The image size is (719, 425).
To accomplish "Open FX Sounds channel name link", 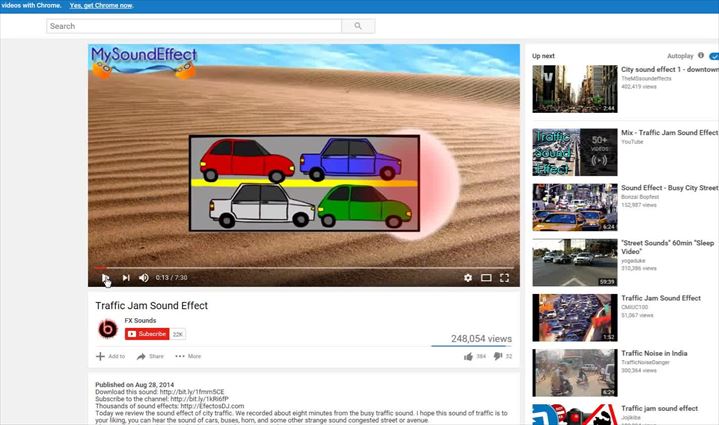I will 142,321.
